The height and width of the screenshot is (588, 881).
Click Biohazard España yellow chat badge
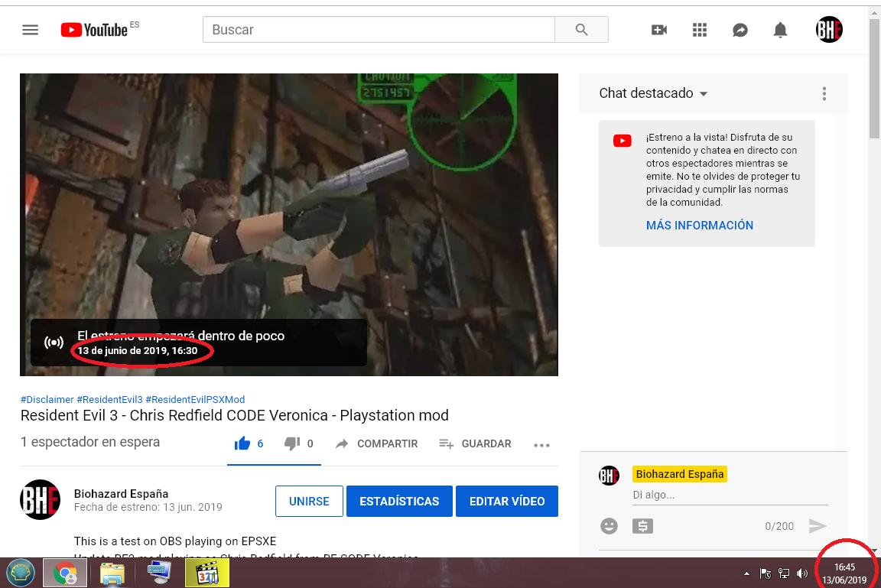[x=680, y=474]
